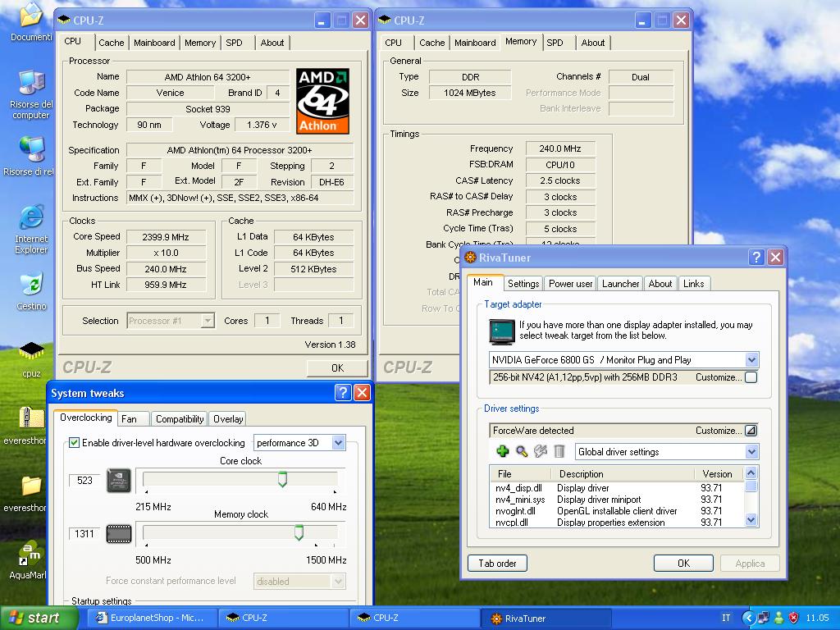840x630 pixels.
Task: Click the Windows start button
Action: click(39, 618)
